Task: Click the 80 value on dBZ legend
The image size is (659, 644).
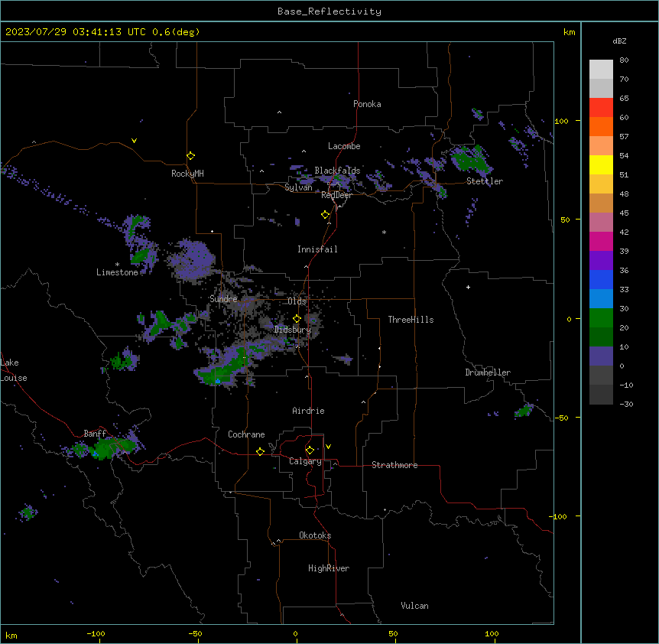Action: click(624, 60)
